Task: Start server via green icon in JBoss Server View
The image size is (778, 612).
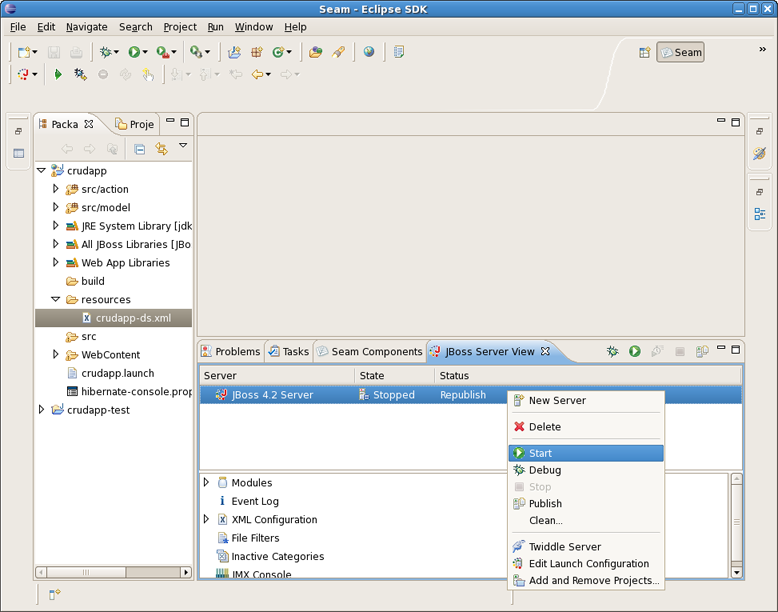Action: point(635,351)
